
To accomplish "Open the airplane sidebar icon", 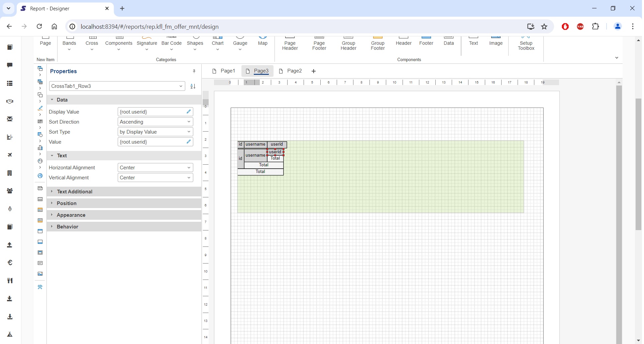I will (x=10, y=155).
